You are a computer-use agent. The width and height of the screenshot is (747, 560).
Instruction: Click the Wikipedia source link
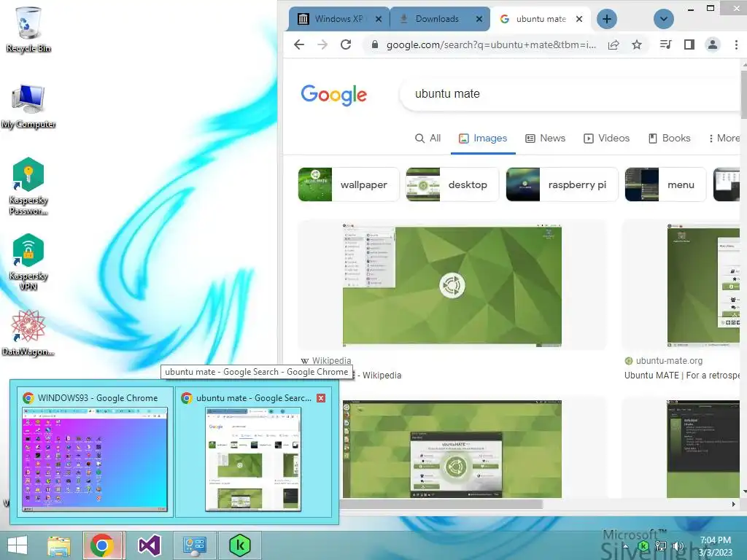coord(326,360)
